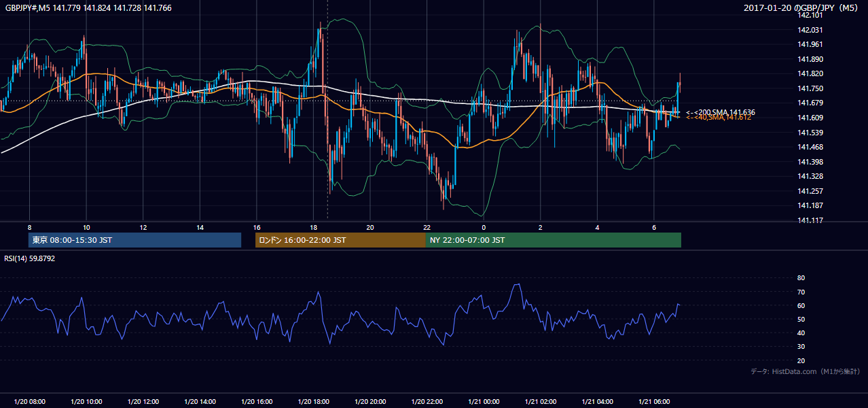Click price axis value 141.539

coord(810,133)
